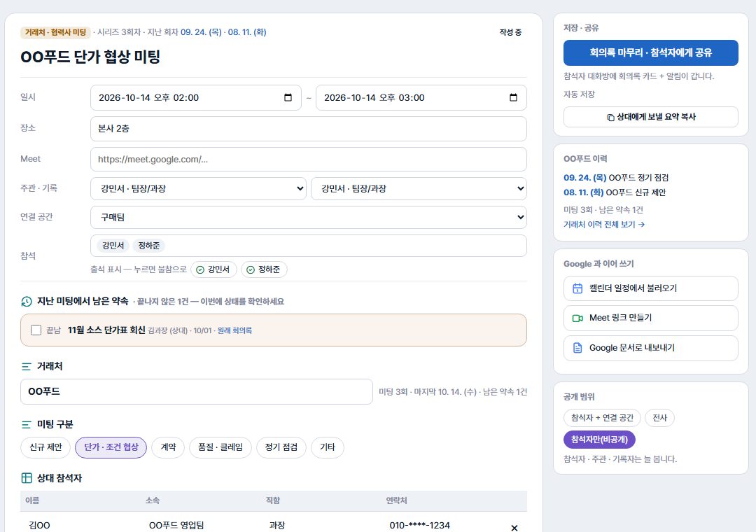756x532 pixels.
Task: Toggle attendance for 강민서
Action: [x=213, y=269]
